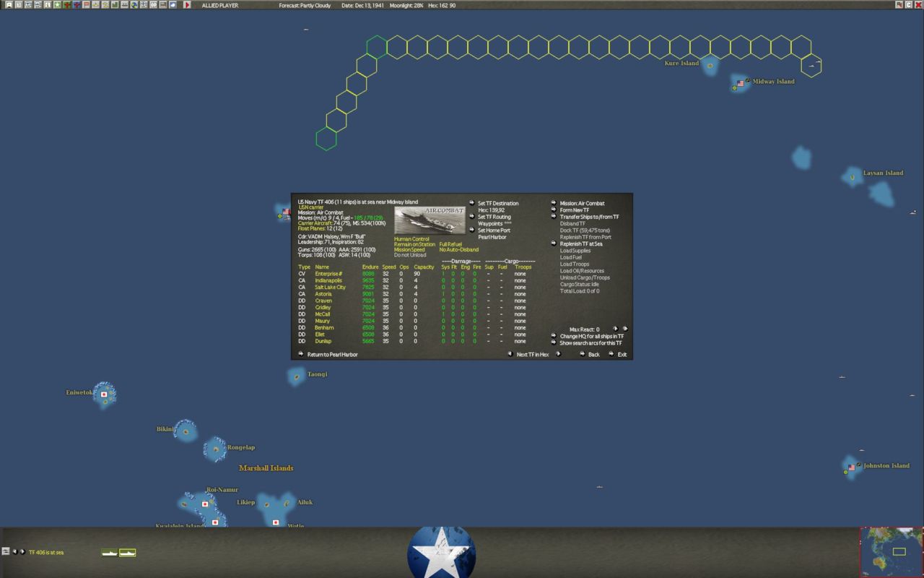Open Transfer Ships to/from TF
Screen dimensions: 924x578
click(x=590, y=217)
